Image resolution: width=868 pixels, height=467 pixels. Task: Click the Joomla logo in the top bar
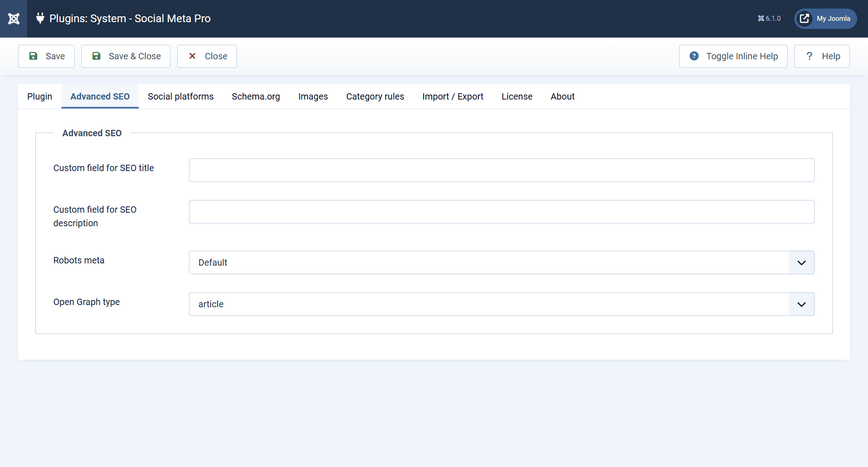click(14, 19)
